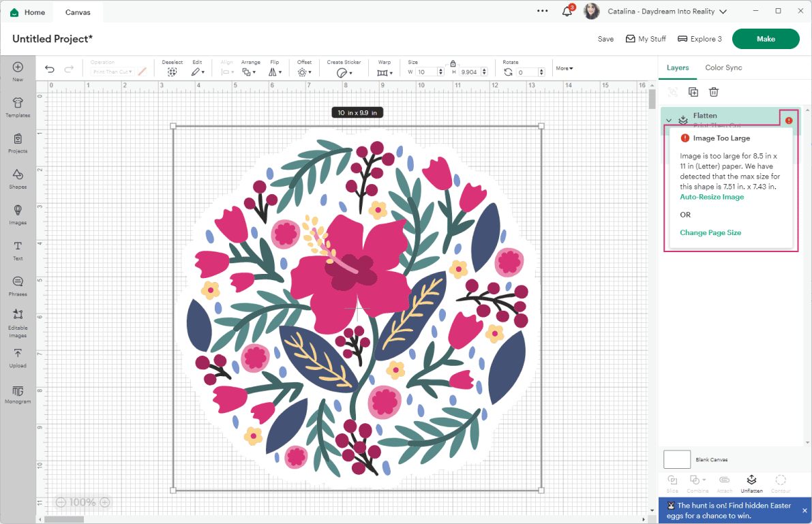This screenshot has width=812, height=524.
Task: Click the notifications bell icon
Action: [x=567, y=11]
